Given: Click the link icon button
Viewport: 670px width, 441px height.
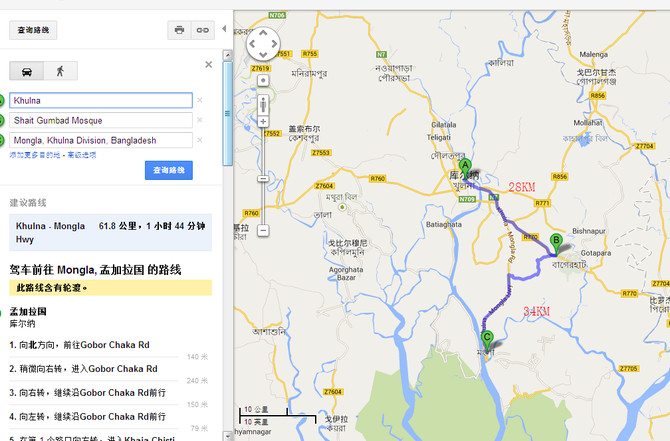Looking at the screenshot, I should pyautogui.click(x=203, y=30).
